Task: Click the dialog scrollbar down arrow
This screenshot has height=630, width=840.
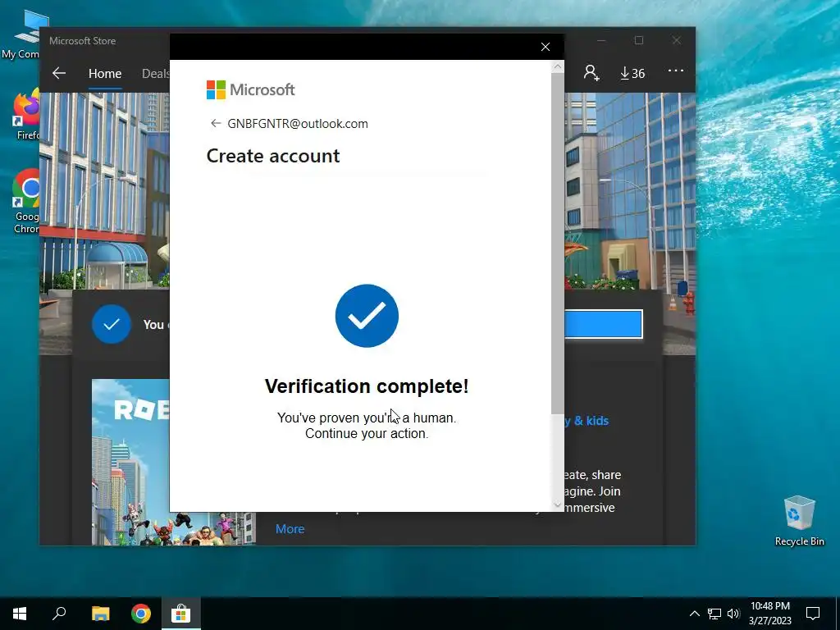Action: tap(558, 504)
